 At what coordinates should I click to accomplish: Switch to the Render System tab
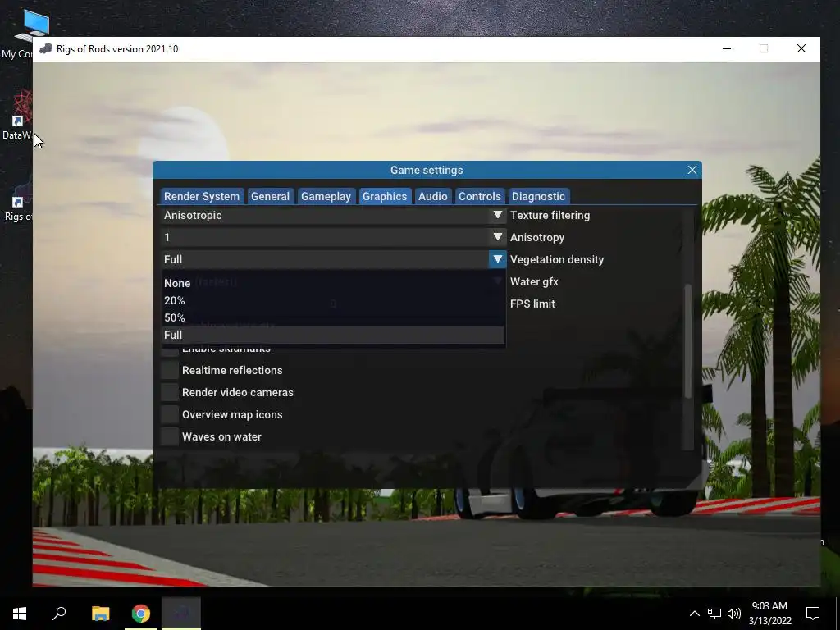[202, 196]
